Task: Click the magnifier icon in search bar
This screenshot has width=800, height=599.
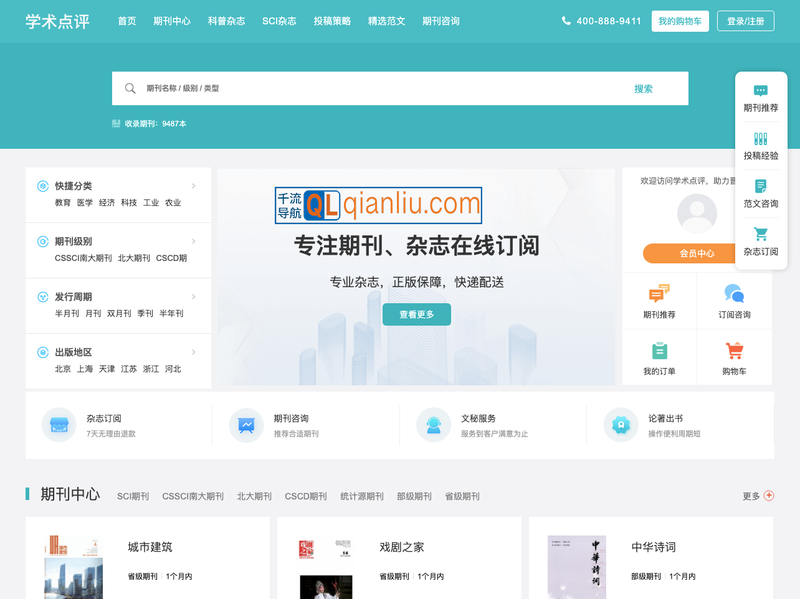Action: (x=131, y=88)
